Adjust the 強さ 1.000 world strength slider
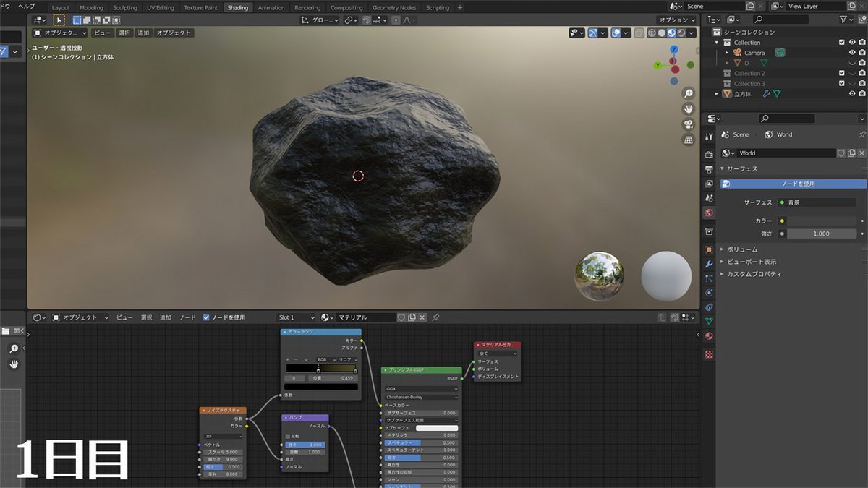868x488 pixels. point(821,234)
